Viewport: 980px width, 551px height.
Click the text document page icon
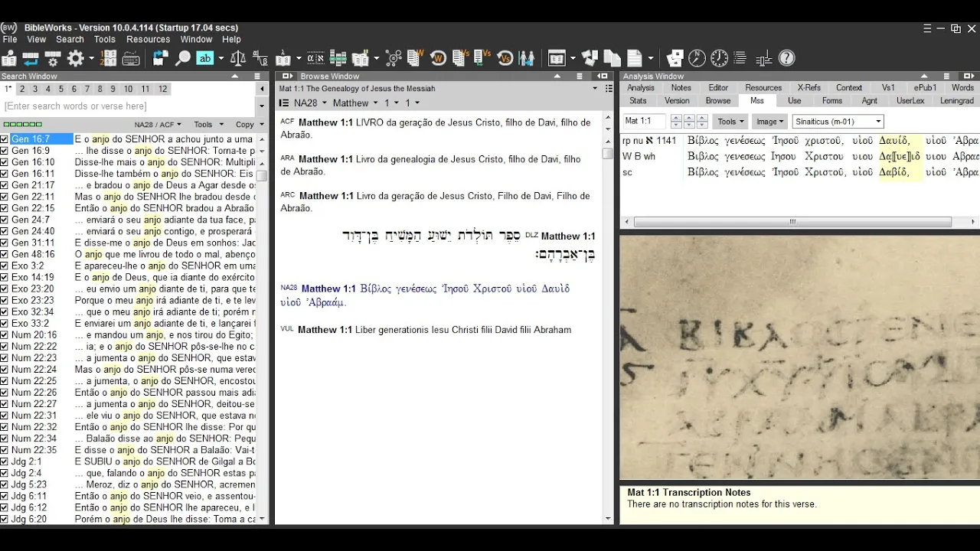pos(634,58)
